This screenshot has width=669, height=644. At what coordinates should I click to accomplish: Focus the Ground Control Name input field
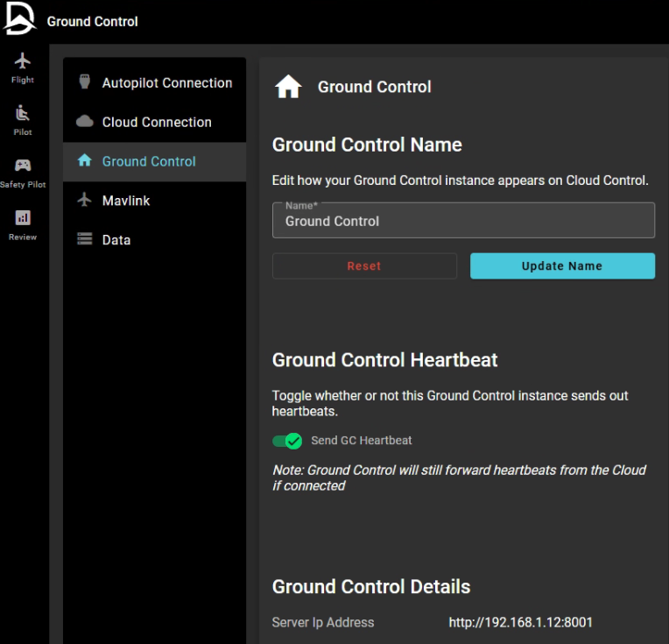point(463,222)
